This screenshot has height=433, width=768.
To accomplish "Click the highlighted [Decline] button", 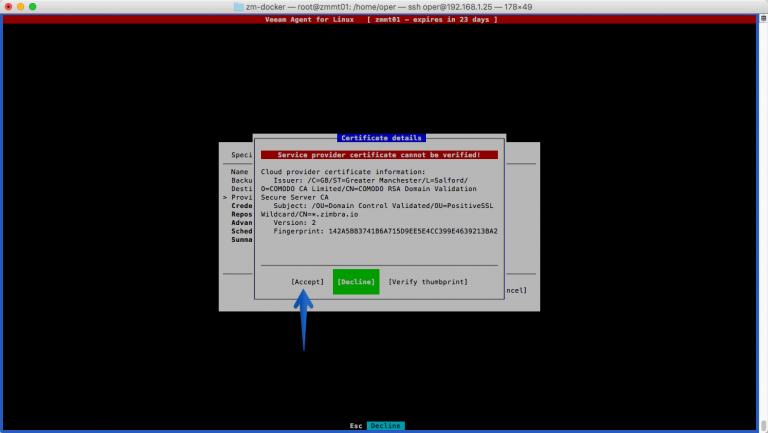I will [x=356, y=282].
